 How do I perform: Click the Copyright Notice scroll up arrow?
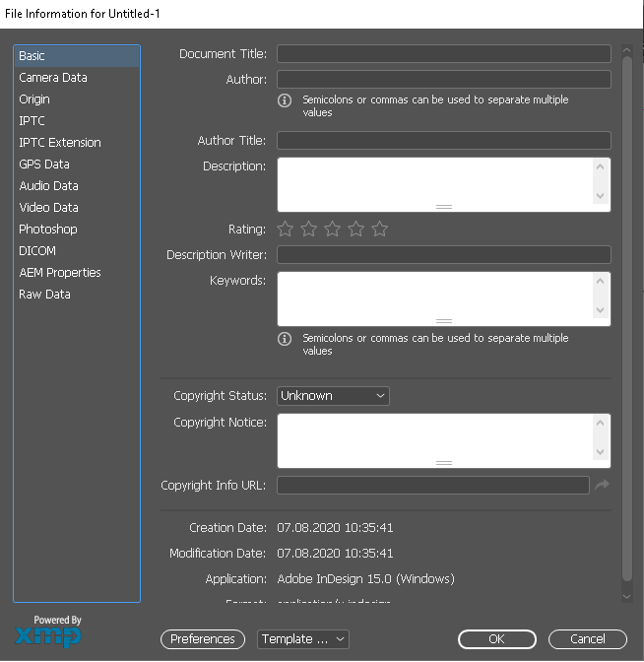600,423
